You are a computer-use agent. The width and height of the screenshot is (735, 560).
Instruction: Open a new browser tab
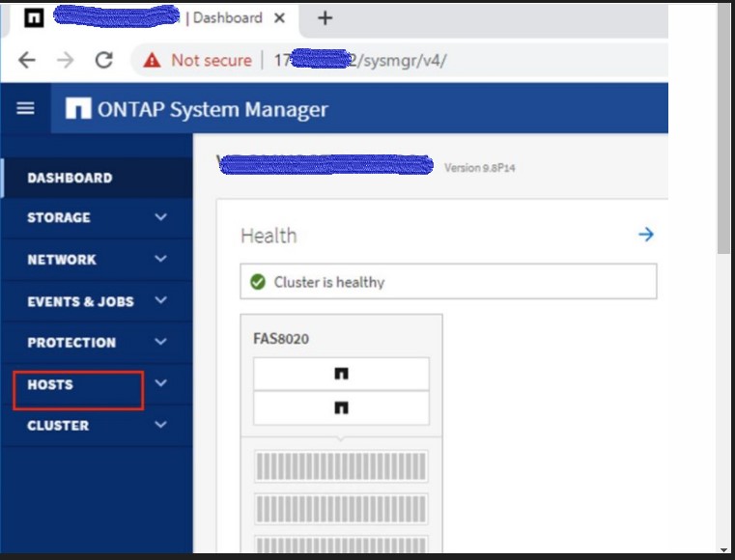(x=325, y=18)
